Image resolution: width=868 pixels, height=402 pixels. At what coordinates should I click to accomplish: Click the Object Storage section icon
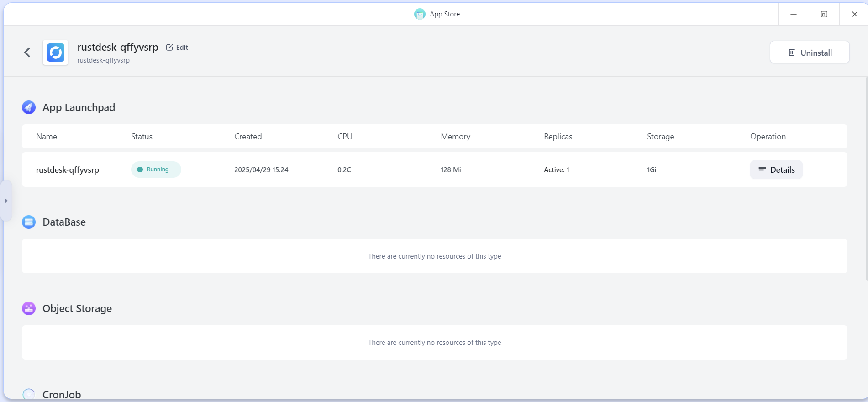tap(29, 308)
